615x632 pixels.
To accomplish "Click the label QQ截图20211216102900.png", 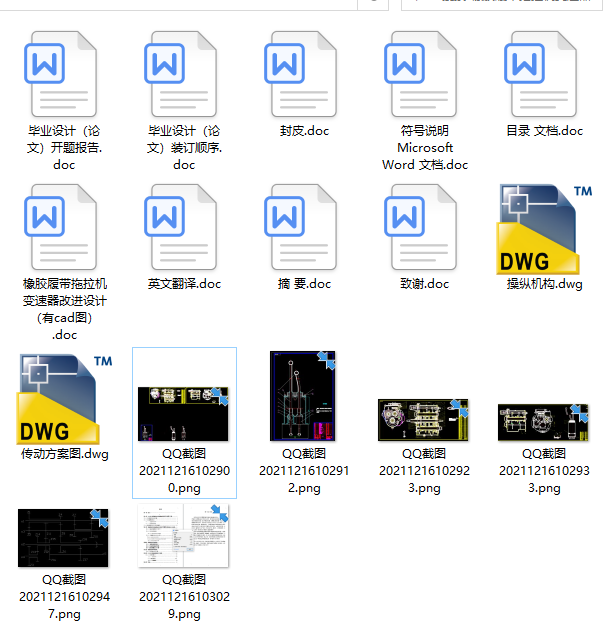I will pyautogui.click(x=185, y=471).
